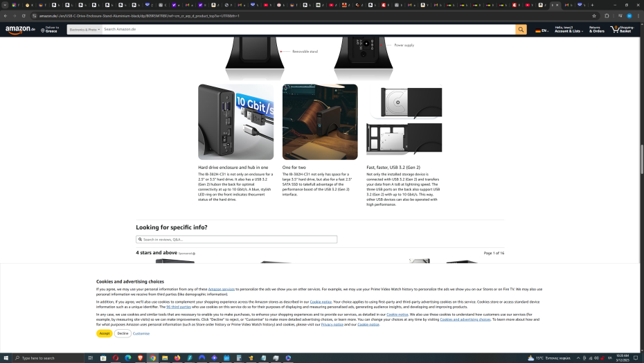Open a new browser tab with plus

point(592,5)
